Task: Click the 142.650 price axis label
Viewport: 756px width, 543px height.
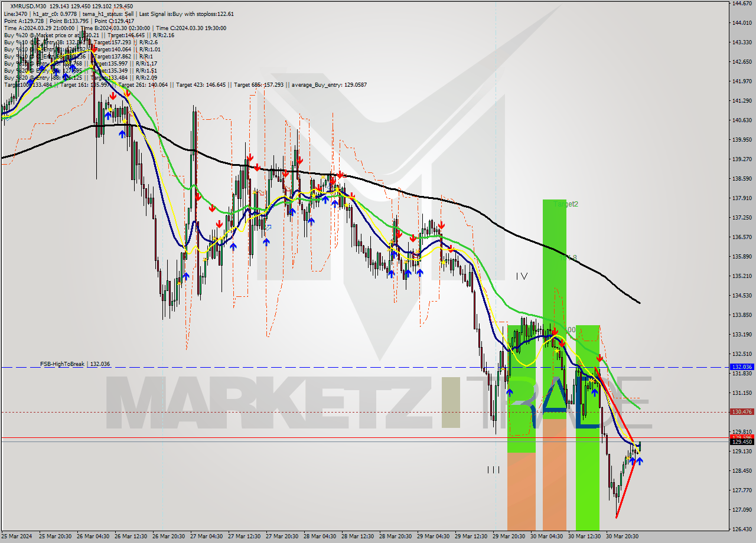Action: [x=742, y=61]
